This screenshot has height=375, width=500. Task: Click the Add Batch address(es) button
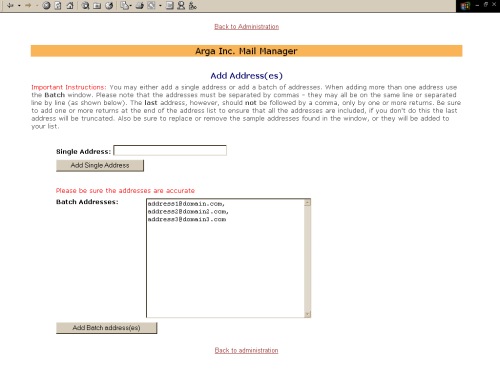pos(106,328)
